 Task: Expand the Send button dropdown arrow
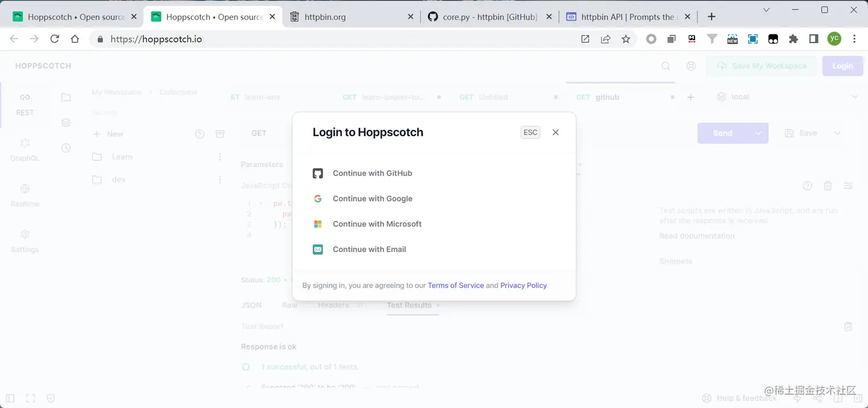[758, 133]
